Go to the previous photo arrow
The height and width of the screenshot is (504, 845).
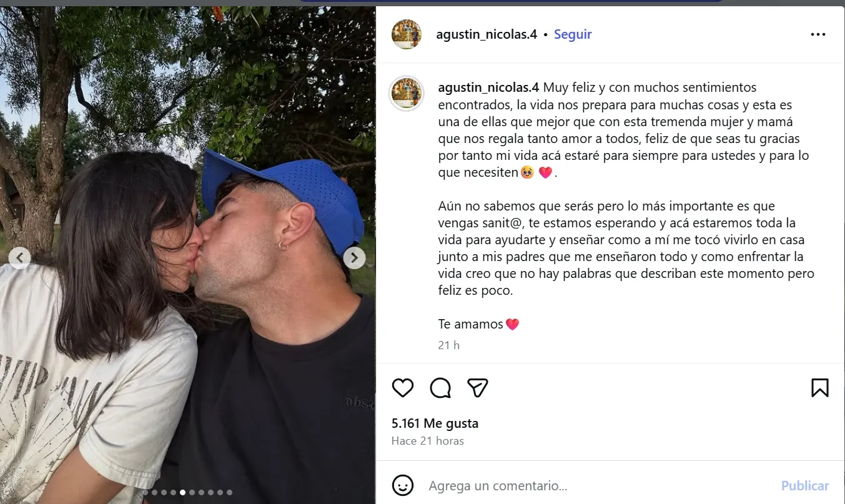point(20,257)
